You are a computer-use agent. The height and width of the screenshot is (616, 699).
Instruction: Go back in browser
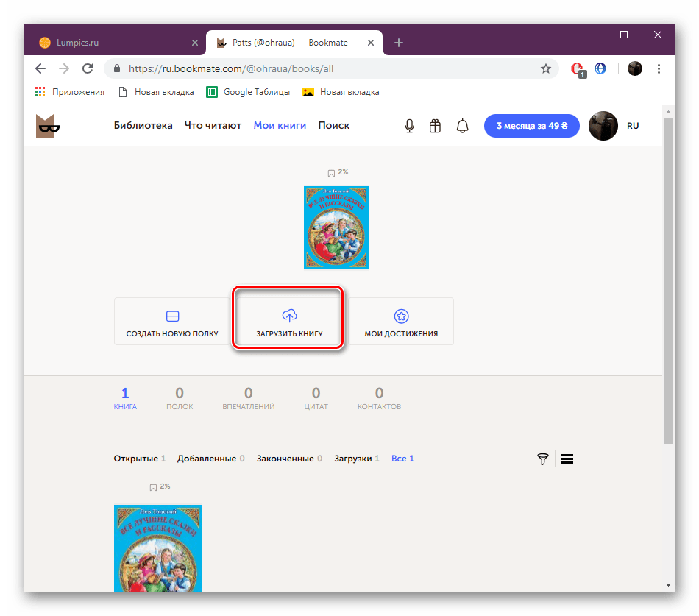[40, 68]
